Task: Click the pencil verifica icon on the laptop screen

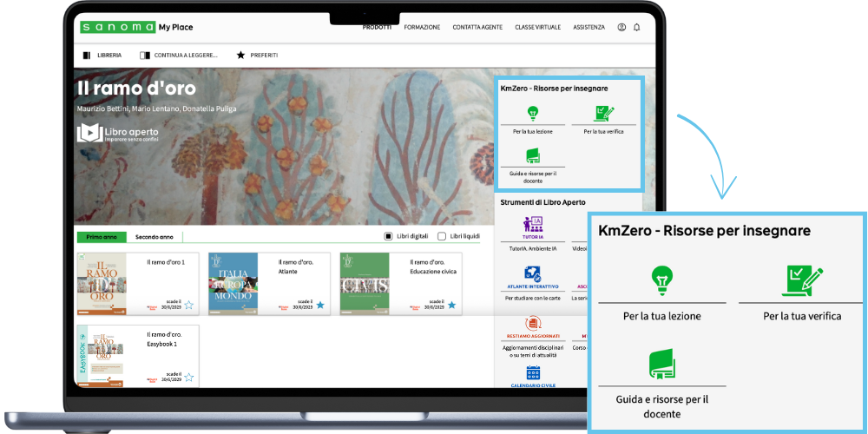Action: [603, 114]
